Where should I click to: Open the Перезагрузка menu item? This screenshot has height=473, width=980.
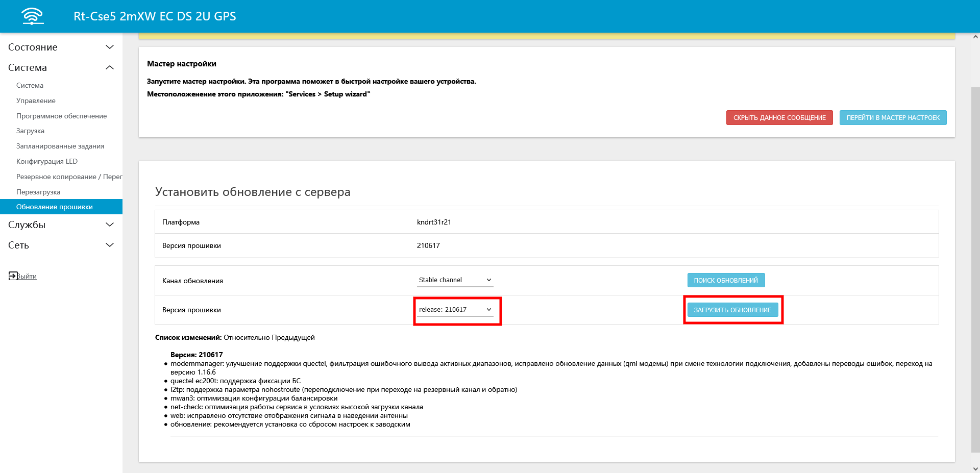[38, 192]
